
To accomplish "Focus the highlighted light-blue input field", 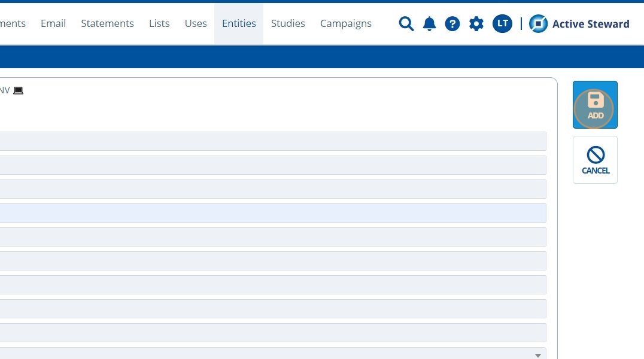I will 273,213.
